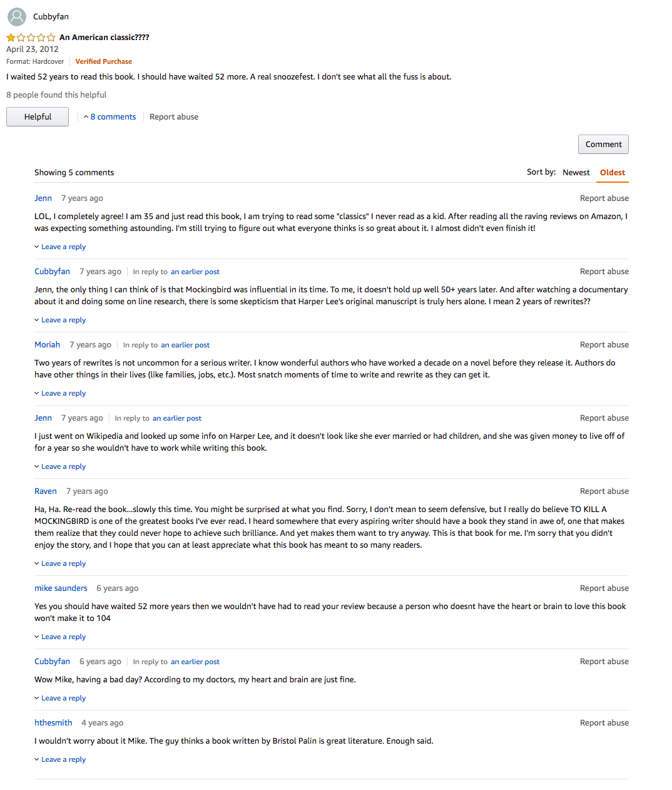Open mike saunders' profile link
Viewport: 672px width, 790px height.
pyautogui.click(x=61, y=588)
